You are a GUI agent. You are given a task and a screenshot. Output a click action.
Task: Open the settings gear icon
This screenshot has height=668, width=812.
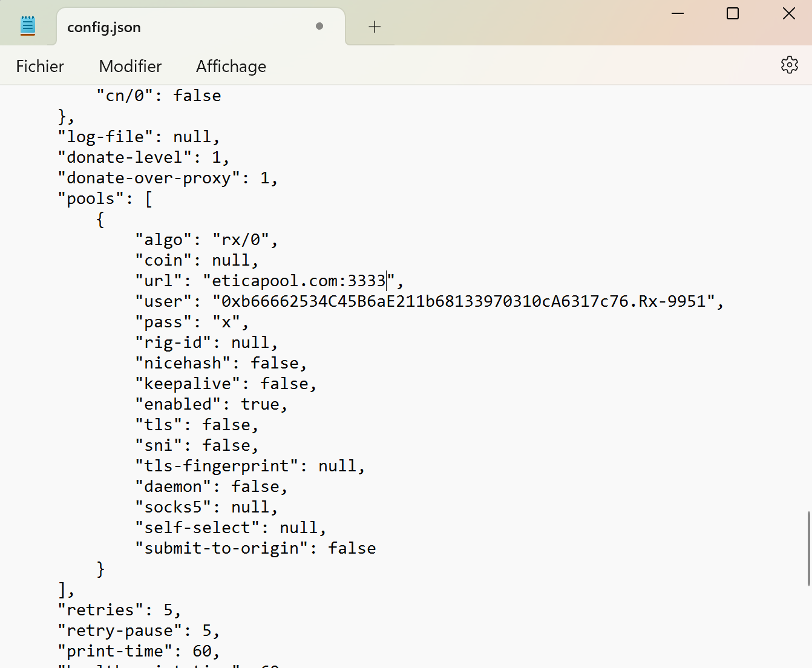(789, 65)
